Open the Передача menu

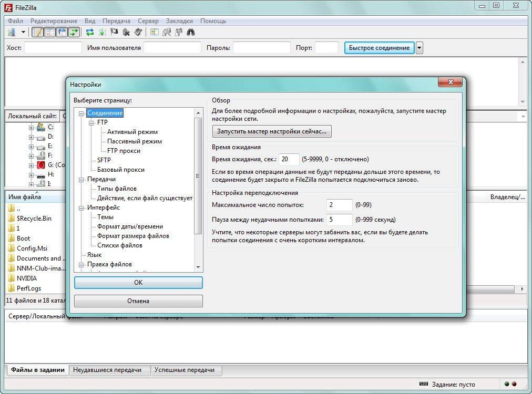pyautogui.click(x=116, y=21)
